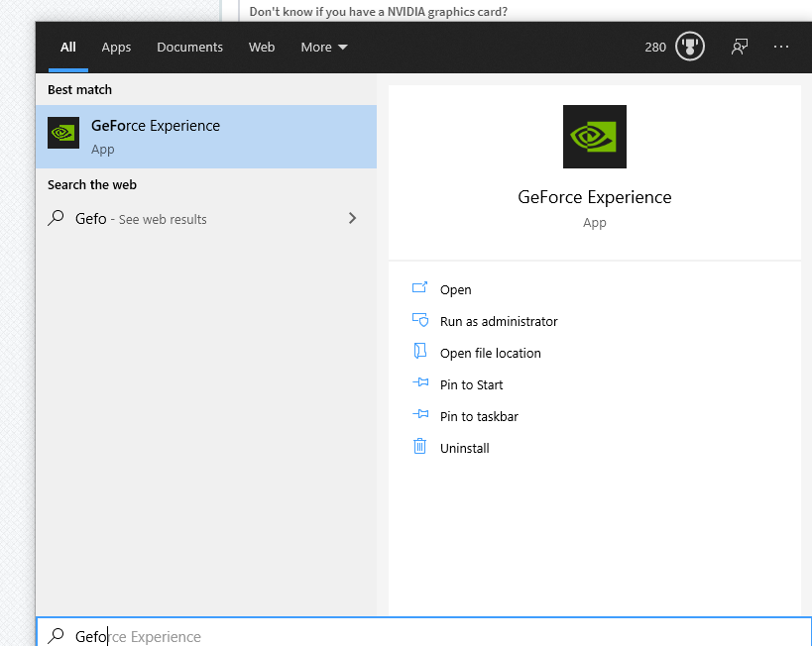Click the Open icon in action list
Image resolution: width=812 pixels, height=646 pixels.
click(419, 287)
